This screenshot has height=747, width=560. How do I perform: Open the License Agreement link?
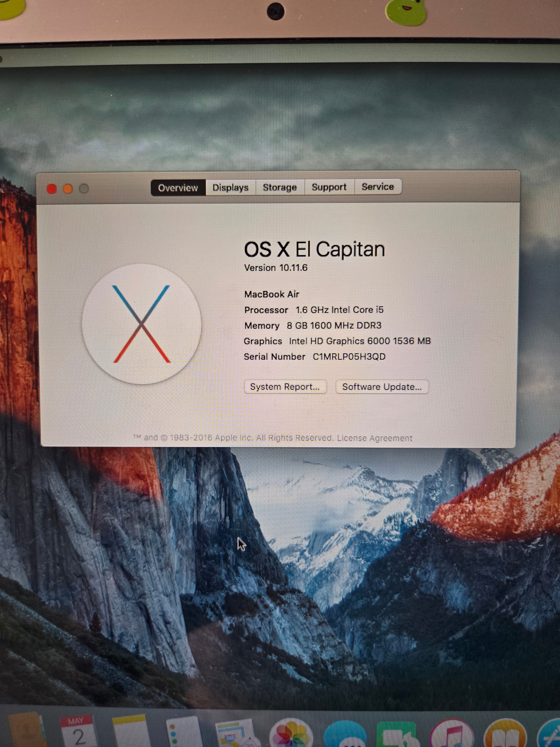[x=375, y=438]
